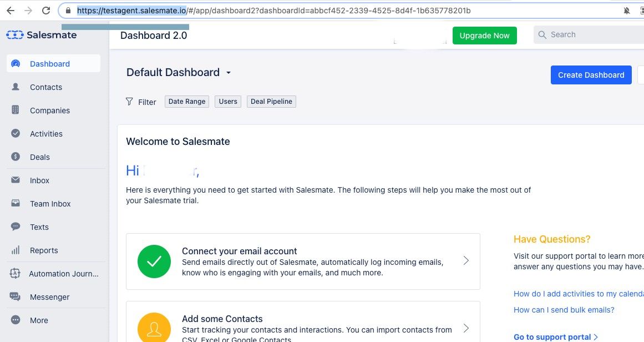The width and height of the screenshot is (644, 342).
Task: Open the Dashboard menu item
Action: pos(53,64)
